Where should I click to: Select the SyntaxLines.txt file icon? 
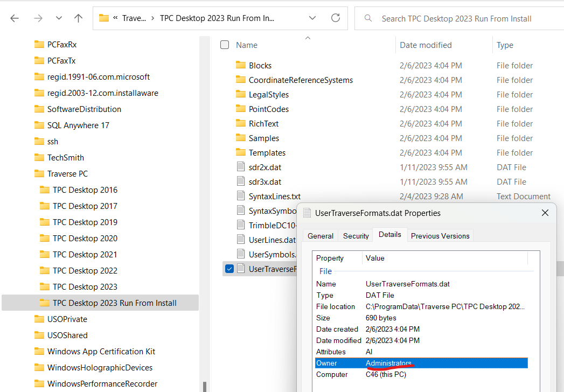point(241,196)
